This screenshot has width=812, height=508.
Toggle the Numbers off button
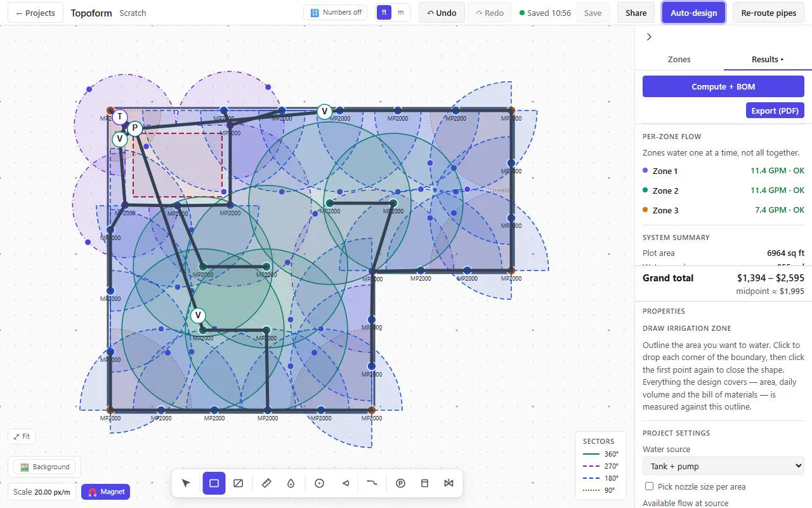[336, 13]
